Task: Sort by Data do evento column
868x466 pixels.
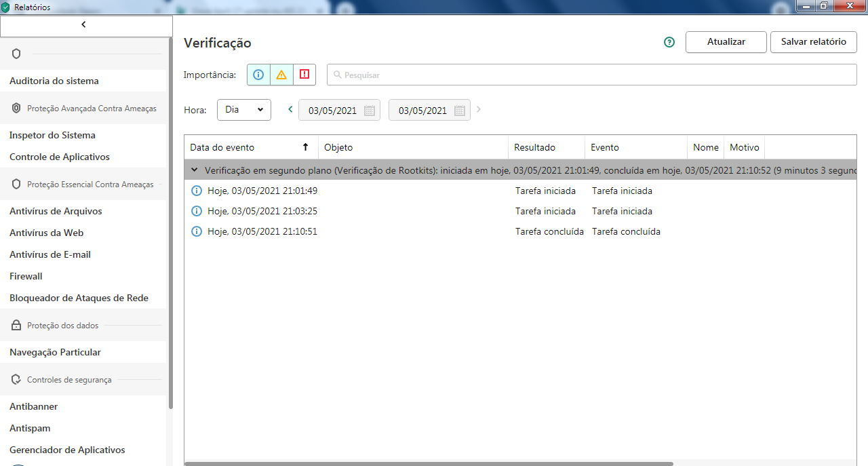Action: (252, 147)
